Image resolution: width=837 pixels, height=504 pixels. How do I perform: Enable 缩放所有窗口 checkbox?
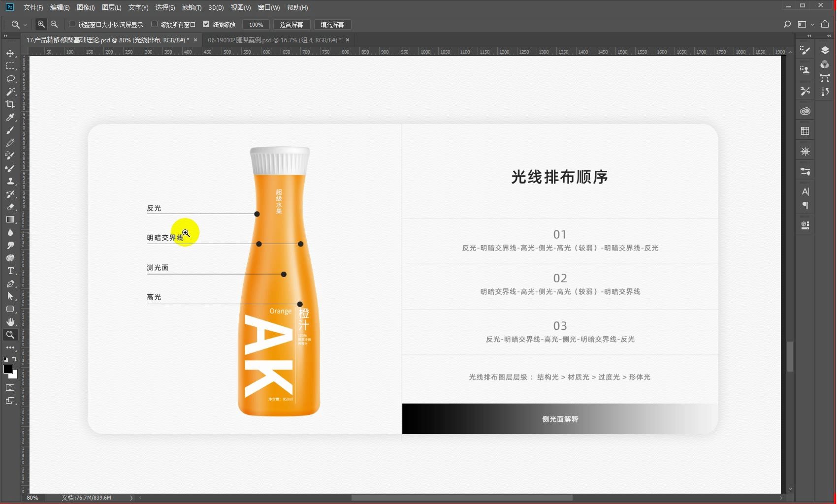[154, 24]
